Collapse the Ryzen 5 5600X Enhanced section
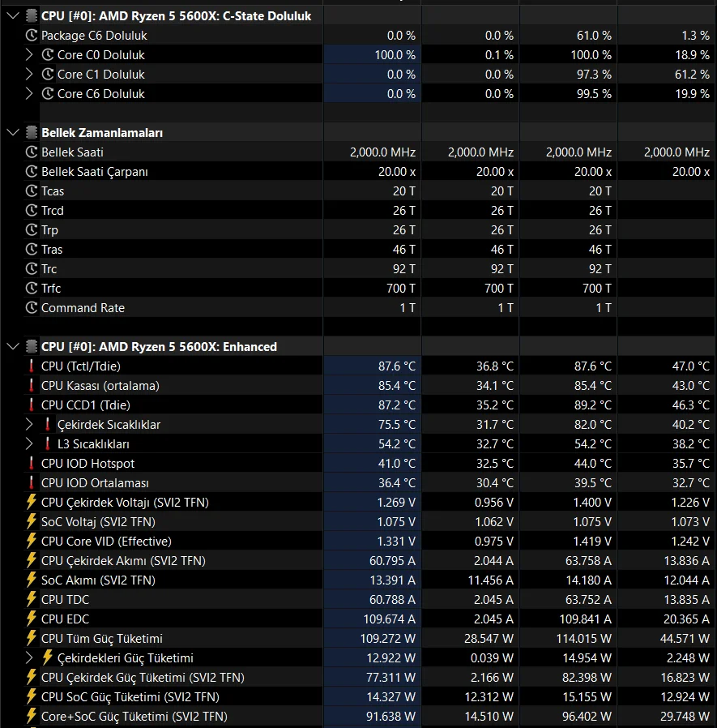The image size is (717, 728). point(13,347)
